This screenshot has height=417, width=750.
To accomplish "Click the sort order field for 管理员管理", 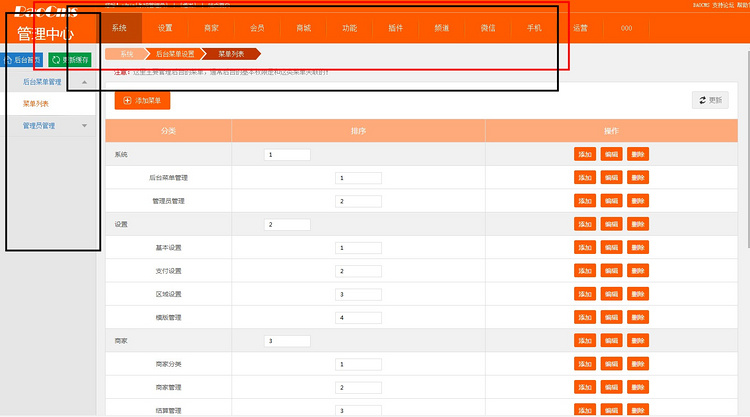I will (x=358, y=201).
